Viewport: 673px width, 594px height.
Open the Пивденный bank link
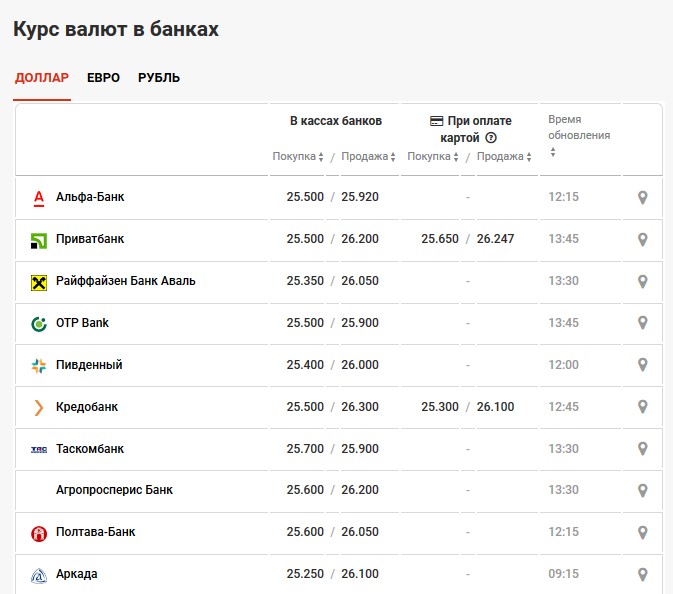pyautogui.click(x=89, y=365)
